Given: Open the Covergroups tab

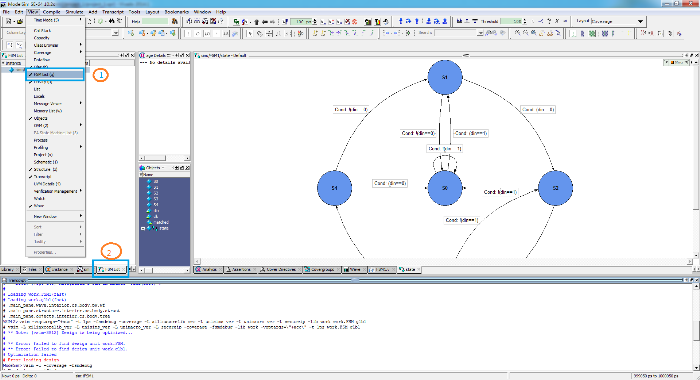Looking at the screenshot, I should click(x=321, y=269).
